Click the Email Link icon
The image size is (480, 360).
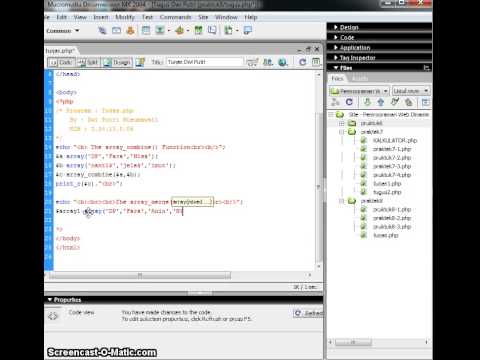coord(116,31)
